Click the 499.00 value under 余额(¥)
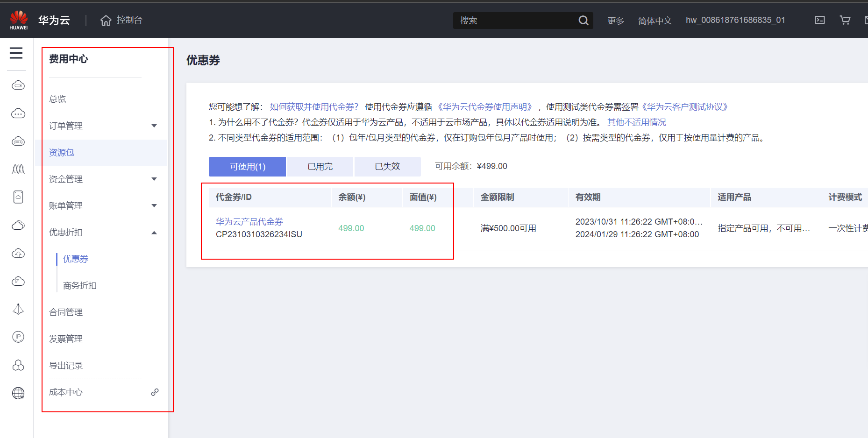Image resolution: width=868 pixels, height=438 pixels. pos(351,228)
